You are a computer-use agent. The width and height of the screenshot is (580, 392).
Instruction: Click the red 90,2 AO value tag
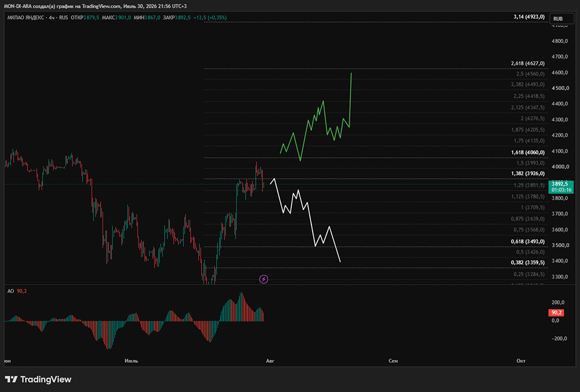click(x=556, y=313)
